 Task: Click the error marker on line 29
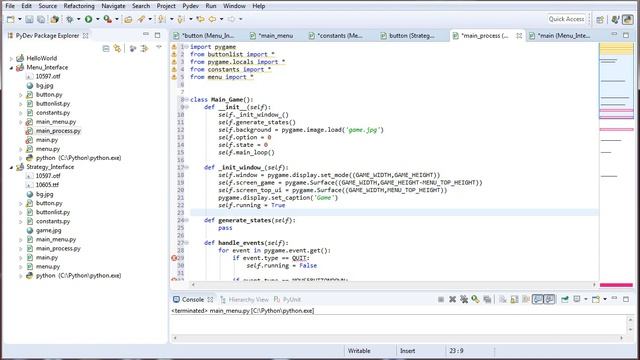[x=174, y=258]
